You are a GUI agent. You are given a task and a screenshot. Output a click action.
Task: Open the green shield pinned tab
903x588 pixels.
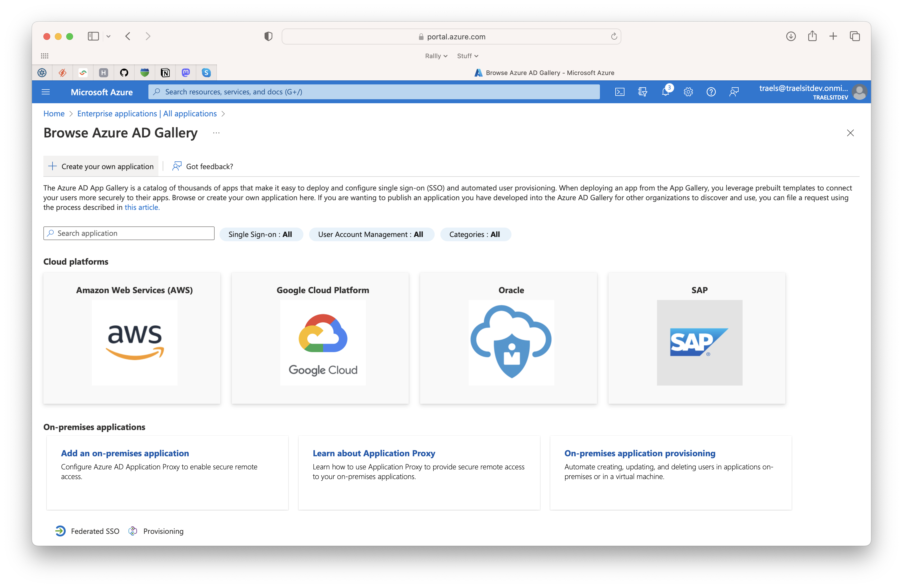coord(145,73)
